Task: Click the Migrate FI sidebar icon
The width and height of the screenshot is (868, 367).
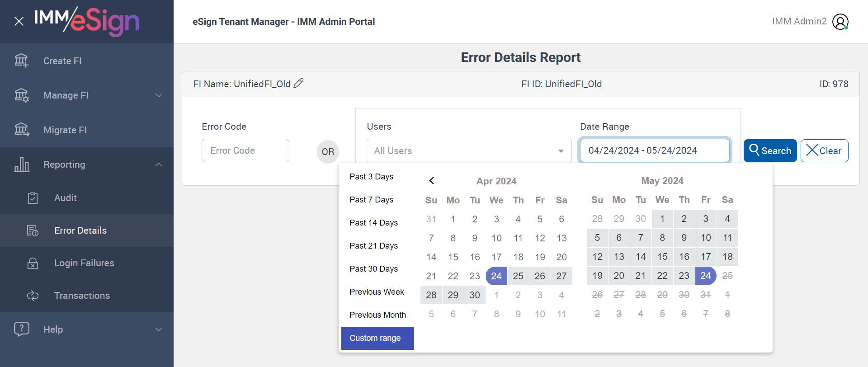Action: coord(21,130)
